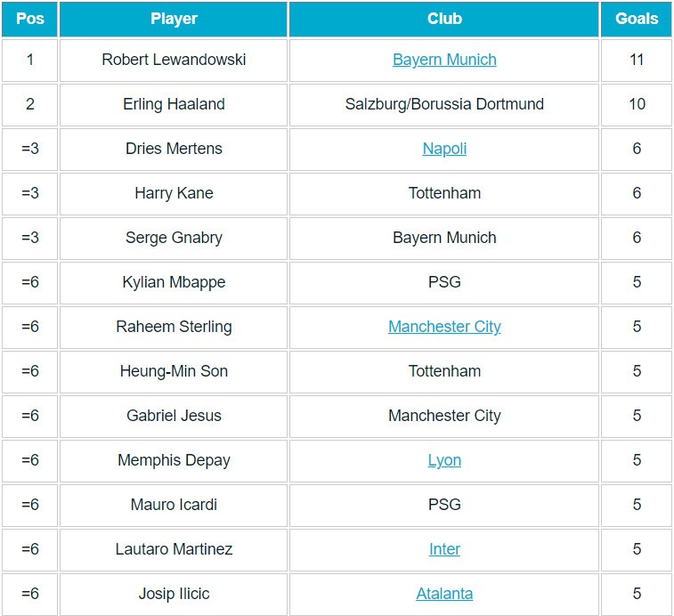Open the Bayern Munich link for Lewandowski

click(444, 60)
